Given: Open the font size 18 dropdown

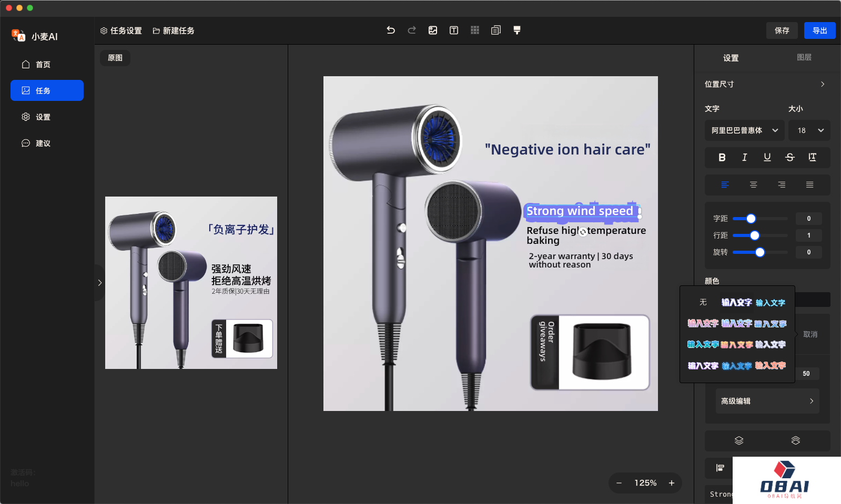Looking at the screenshot, I should [809, 130].
